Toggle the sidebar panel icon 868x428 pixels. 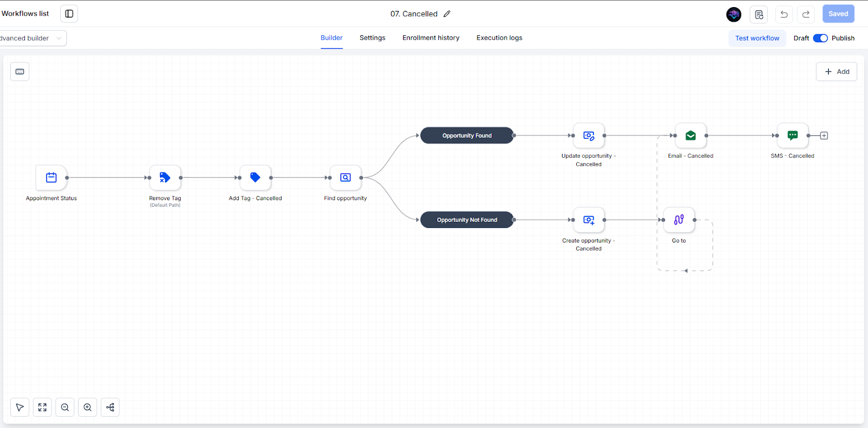(69, 14)
